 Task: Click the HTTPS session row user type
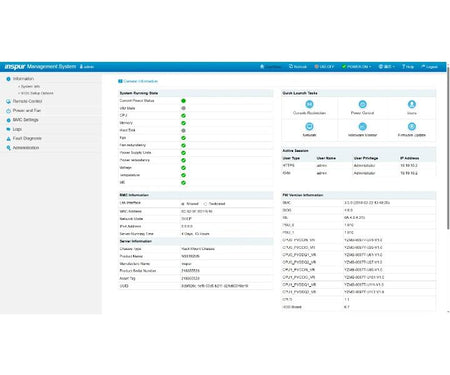point(289,165)
